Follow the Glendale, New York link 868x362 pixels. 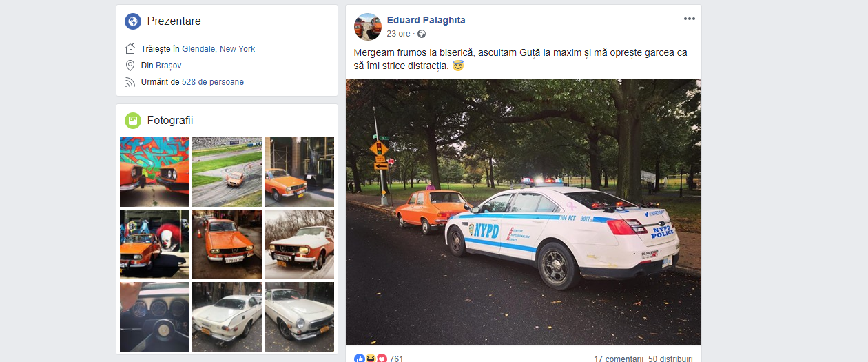pos(218,49)
